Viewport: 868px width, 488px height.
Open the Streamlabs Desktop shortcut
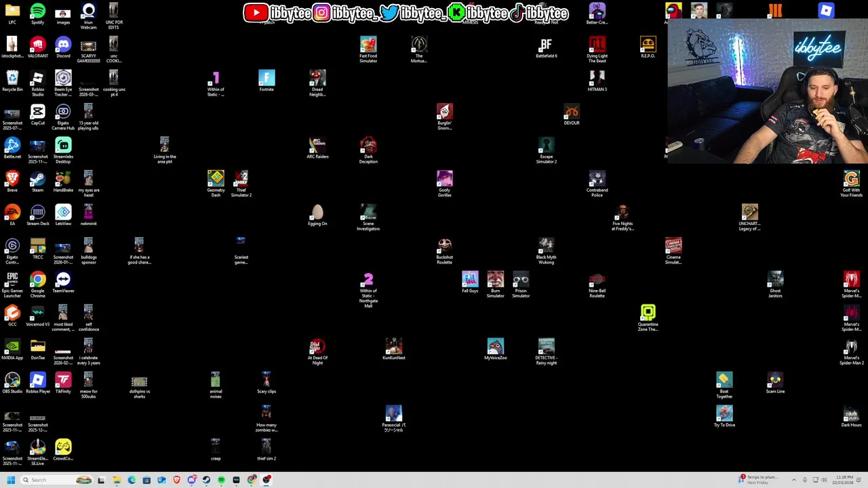63,151
